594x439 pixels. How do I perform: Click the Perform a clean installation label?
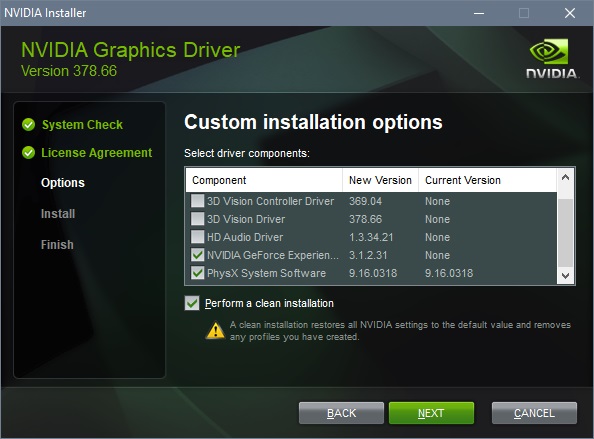(x=269, y=303)
